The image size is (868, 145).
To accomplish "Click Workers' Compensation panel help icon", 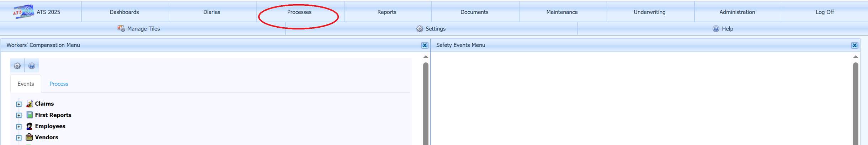I will [32, 66].
